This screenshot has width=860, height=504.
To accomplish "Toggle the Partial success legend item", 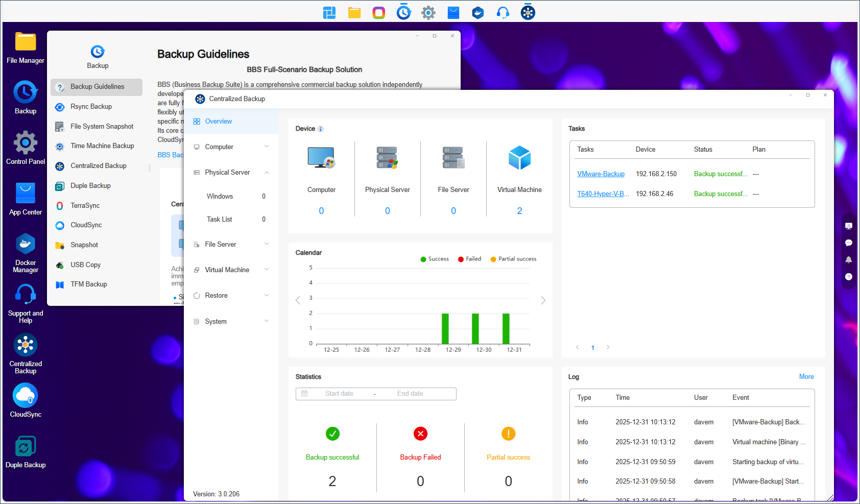I will (x=513, y=259).
